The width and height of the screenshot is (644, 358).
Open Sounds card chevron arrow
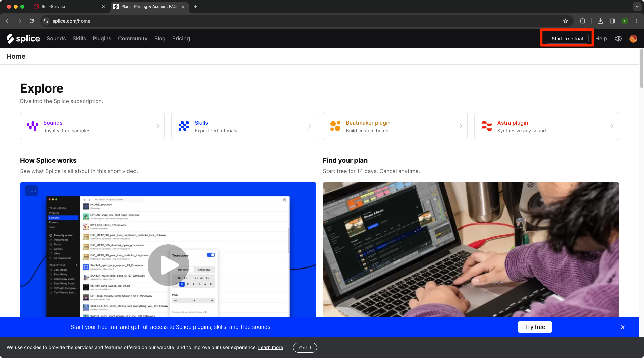(x=158, y=126)
